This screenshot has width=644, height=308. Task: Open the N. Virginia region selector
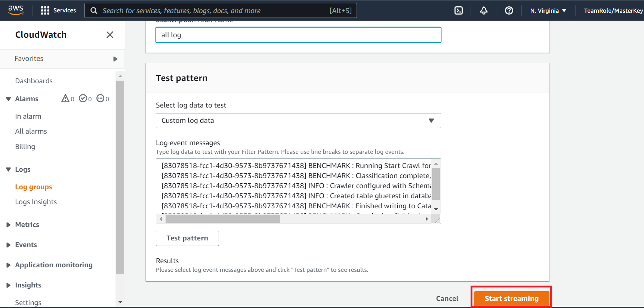point(548,10)
